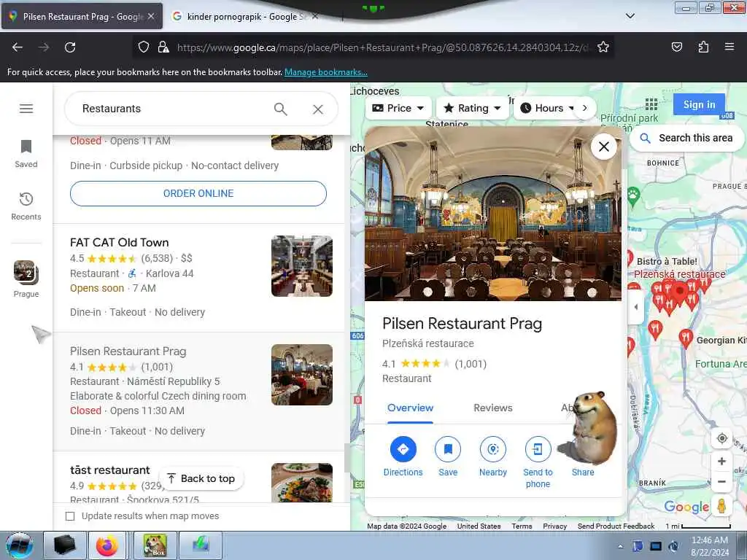Click Send Product Feedback link

point(616,526)
